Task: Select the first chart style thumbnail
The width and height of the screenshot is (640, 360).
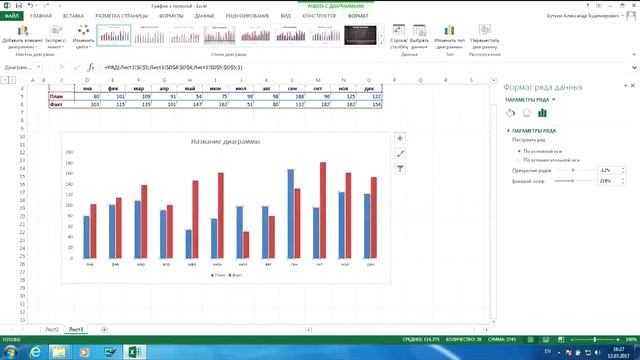Action: [x=114, y=35]
